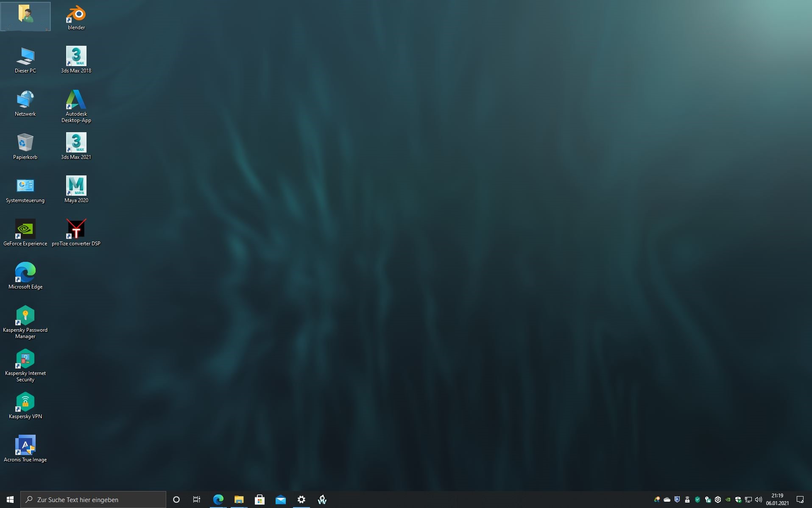Select the Kaspersky Password Manager shortcut
The height and width of the screenshot is (508, 812).
click(x=25, y=322)
